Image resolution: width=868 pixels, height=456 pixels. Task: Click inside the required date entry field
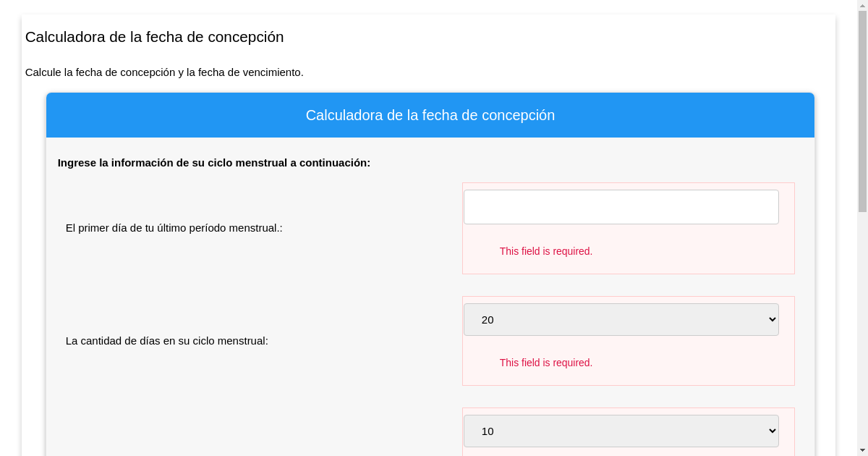tap(621, 206)
